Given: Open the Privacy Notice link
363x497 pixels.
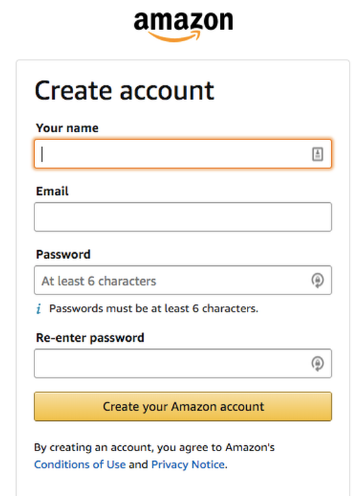Looking at the screenshot, I should pyautogui.click(x=188, y=464).
